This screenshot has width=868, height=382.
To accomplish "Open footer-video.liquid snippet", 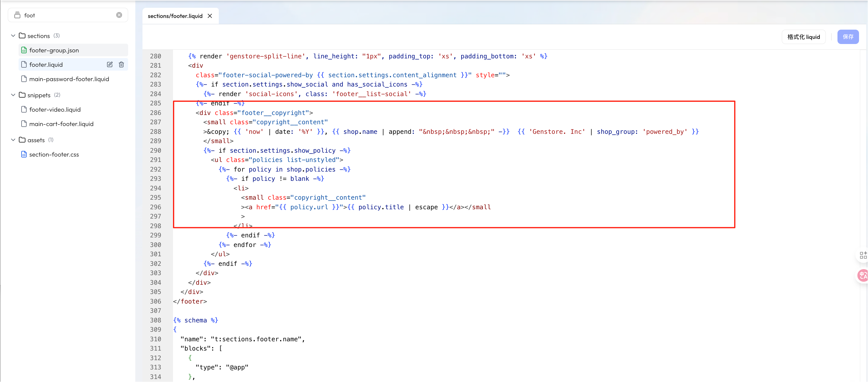I will 73,110.
